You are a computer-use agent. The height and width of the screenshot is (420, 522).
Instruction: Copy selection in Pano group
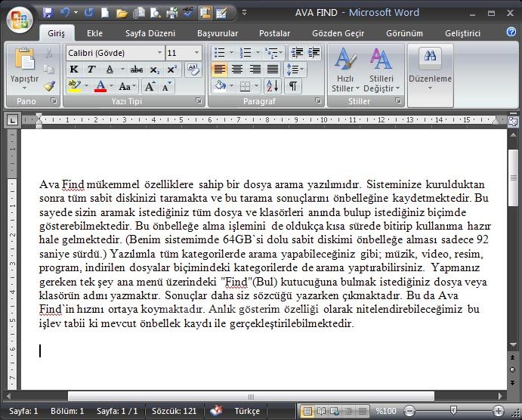pos(49,69)
